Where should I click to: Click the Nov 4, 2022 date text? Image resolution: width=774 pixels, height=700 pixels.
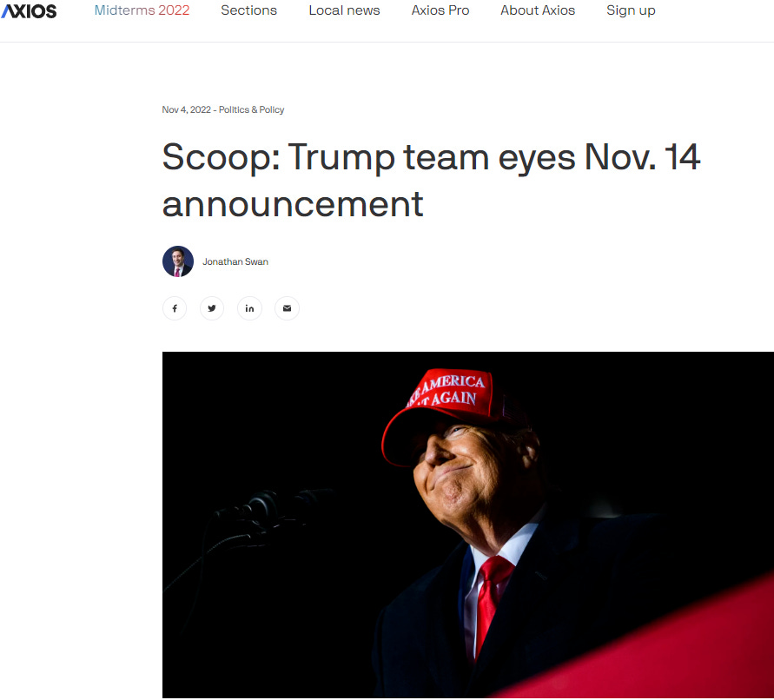(186, 109)
